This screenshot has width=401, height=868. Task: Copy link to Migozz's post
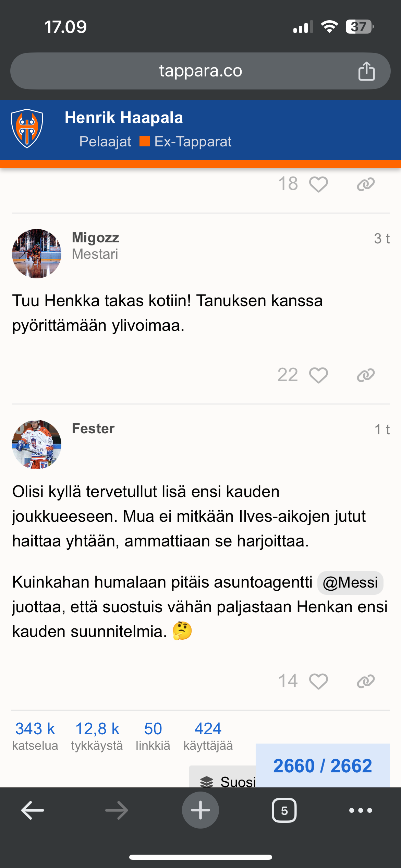click(x=366, y=375)
